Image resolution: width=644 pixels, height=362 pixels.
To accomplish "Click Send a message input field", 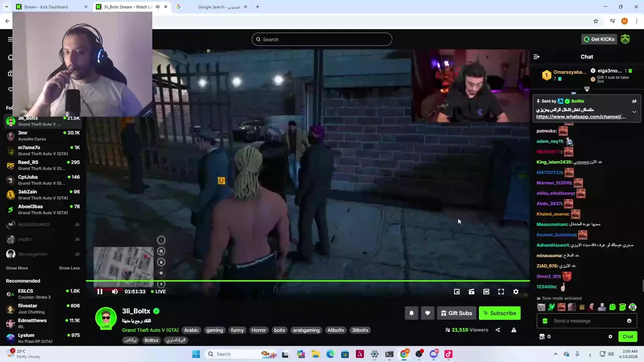I will pyautogui.click(x=587, y=321).
